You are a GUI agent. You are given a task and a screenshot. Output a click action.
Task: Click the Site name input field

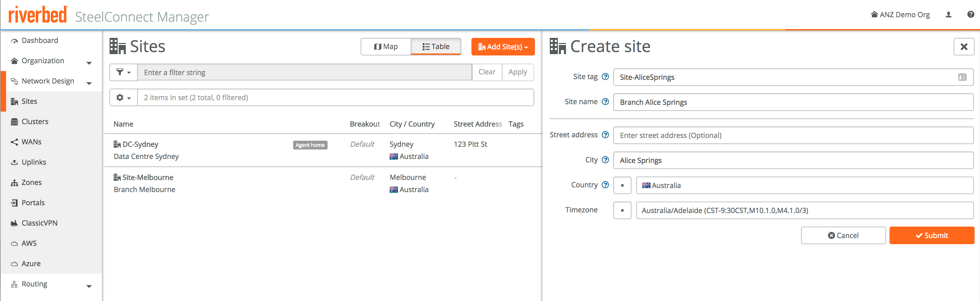coord(793,102)
